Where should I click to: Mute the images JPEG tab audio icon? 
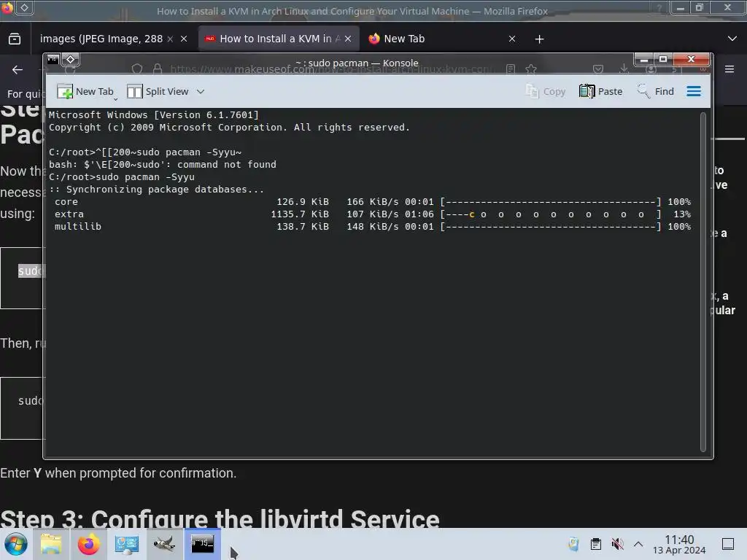(x=170, y=39)
